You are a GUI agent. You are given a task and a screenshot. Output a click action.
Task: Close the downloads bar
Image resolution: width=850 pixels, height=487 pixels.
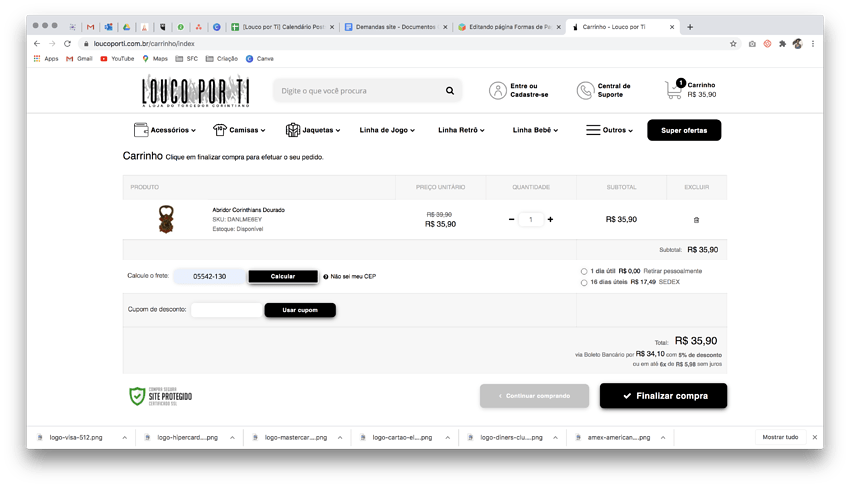[x=814, y=437]
